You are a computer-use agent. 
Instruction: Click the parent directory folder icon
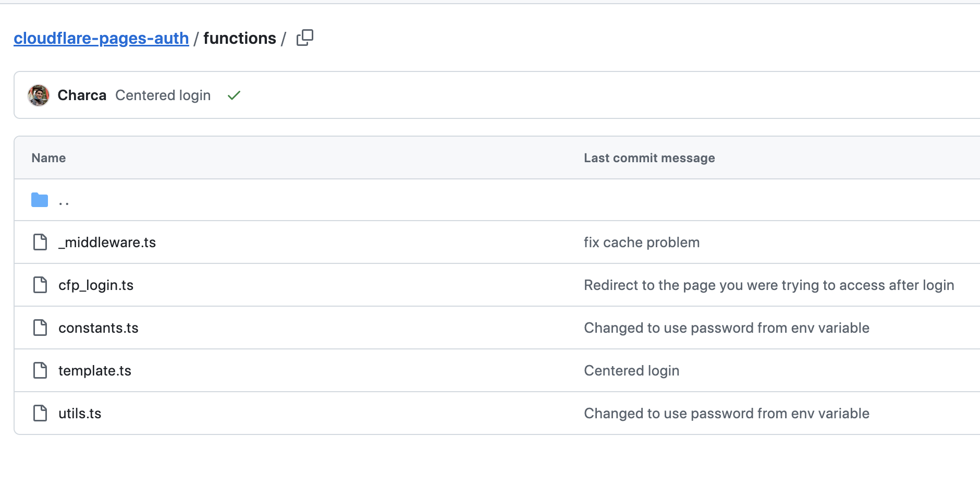pyautogui.click(x=40, y=200)
